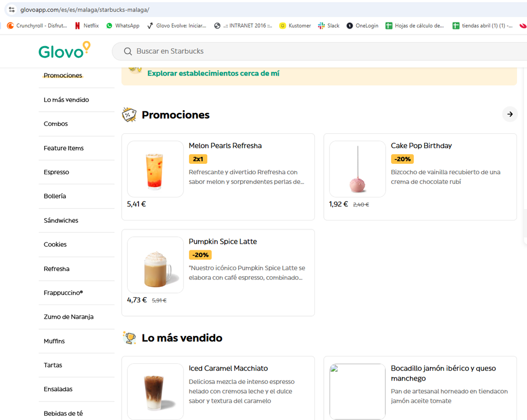Select Lo más vendido in the sidebar
527x420 pixels.
(66, 100)
